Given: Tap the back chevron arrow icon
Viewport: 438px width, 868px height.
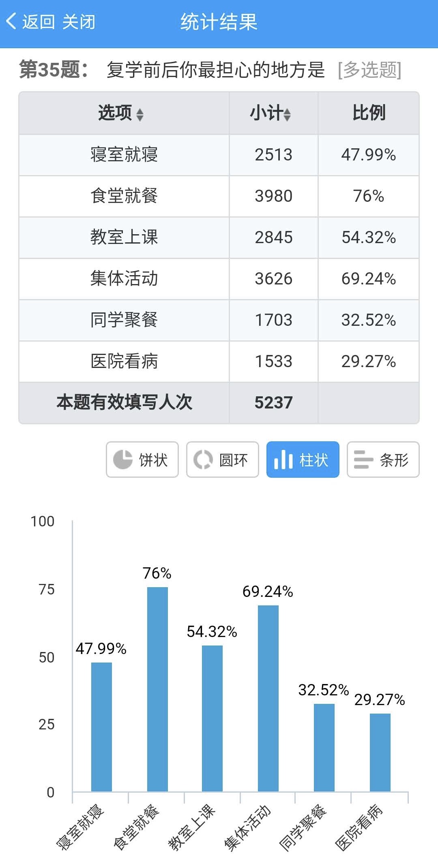Looking at the screenshot, I should (11, 21).
